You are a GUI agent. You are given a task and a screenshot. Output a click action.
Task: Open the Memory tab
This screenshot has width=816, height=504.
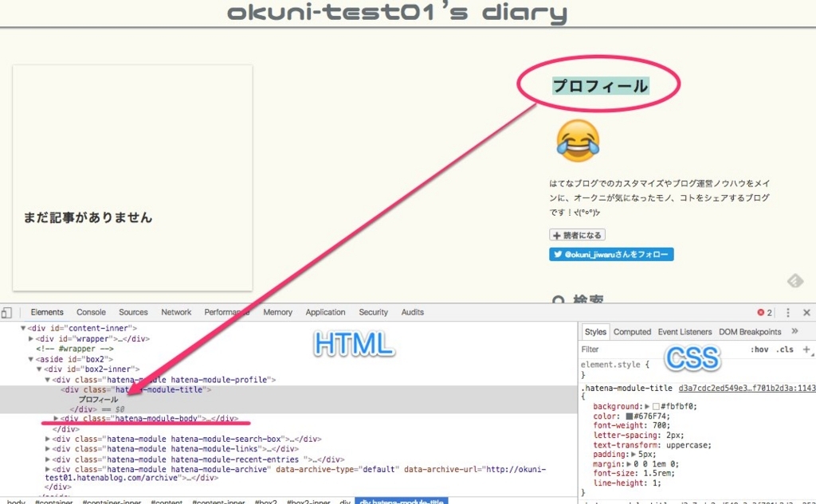pyautogui.click(x=277, y=313)
